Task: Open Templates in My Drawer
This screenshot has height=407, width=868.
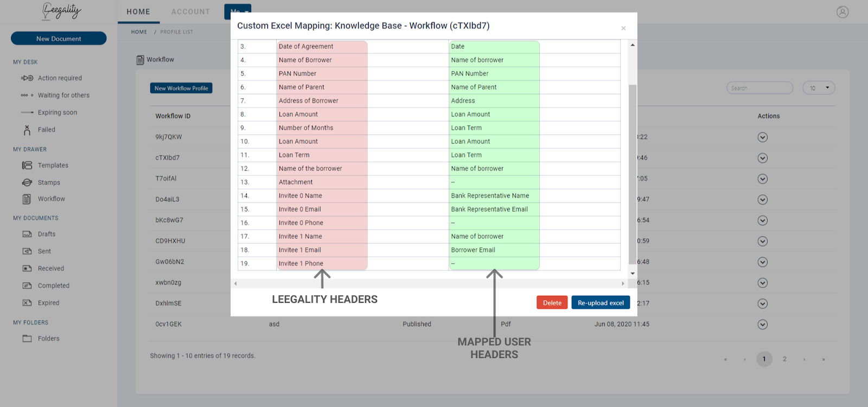Action: pyautogui.click(x=53, y=166)
